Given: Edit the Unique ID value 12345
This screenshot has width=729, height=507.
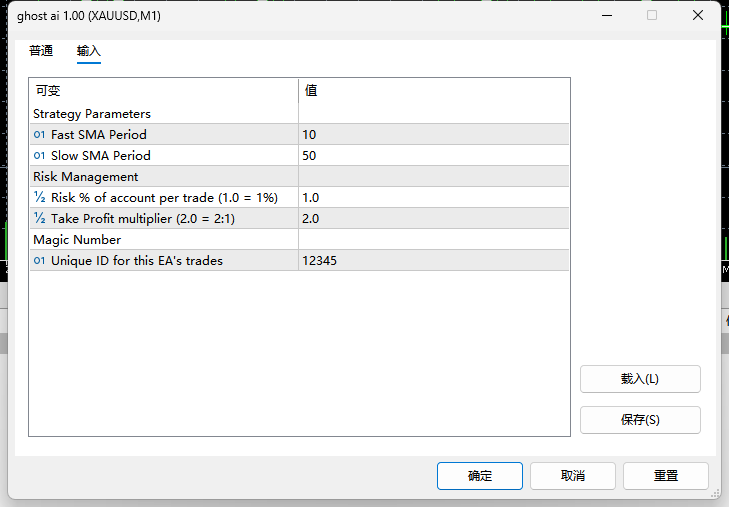Looking at the screenshot, I should [x=433, y=260].
